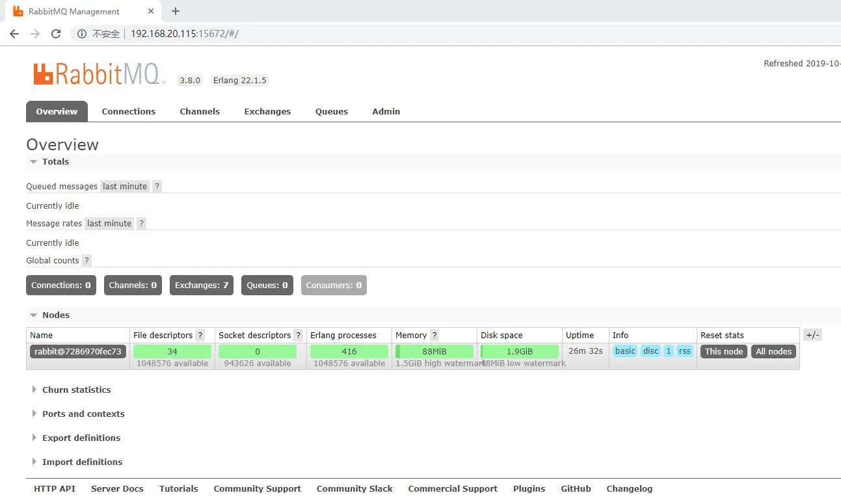This screenshot has width=841, height=504.
Task: Switch to the Overview tab
Action: click(x=57, y=111)
